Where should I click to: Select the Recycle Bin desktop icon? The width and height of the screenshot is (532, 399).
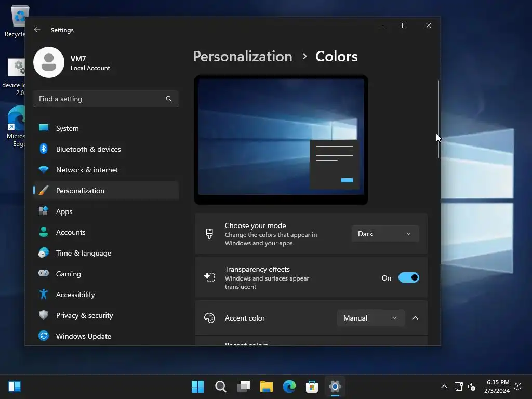14,21
